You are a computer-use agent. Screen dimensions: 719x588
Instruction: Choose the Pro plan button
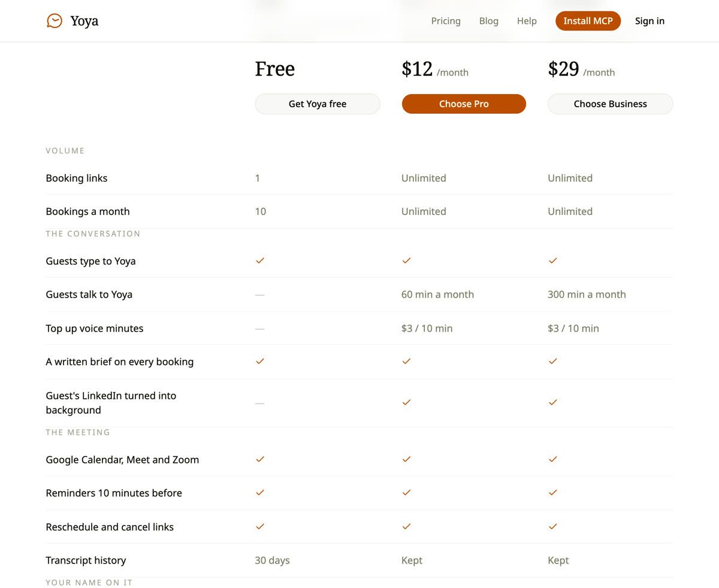tap(464, 104)
